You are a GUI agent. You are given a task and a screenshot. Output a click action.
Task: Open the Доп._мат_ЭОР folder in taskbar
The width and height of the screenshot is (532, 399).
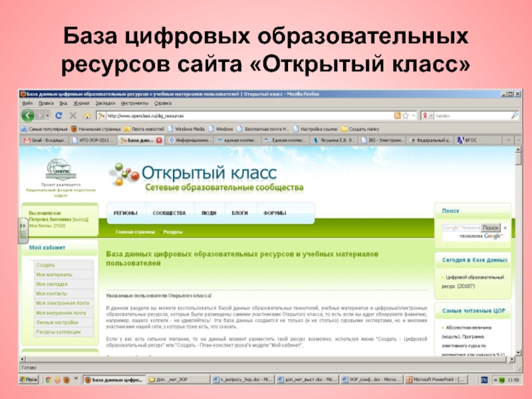(x=179, y=380)
